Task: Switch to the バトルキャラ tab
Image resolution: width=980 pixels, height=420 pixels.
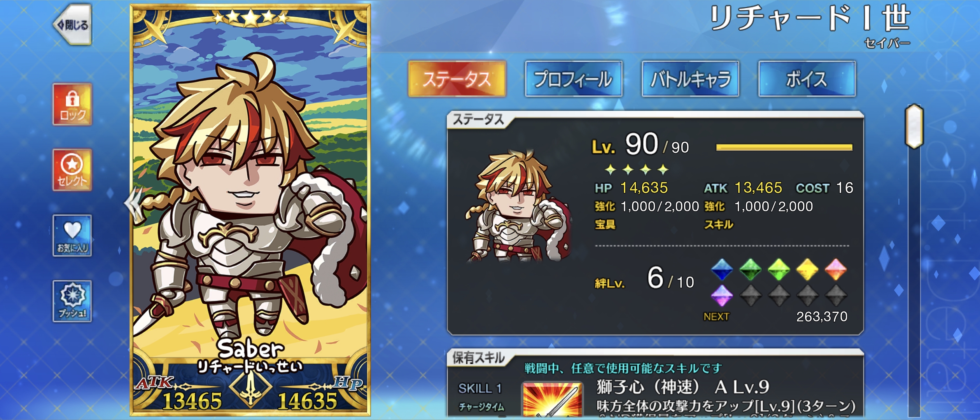Action: point(690,79)
